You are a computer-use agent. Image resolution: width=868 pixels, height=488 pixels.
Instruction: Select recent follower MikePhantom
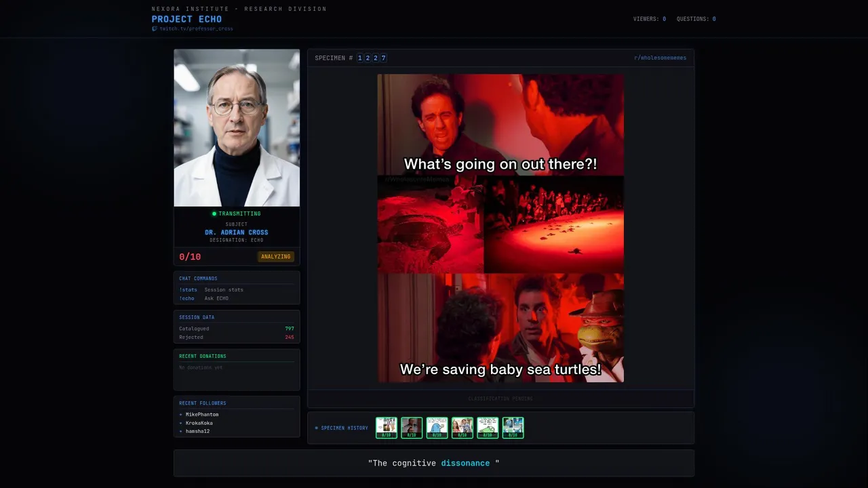coord(202,414)
